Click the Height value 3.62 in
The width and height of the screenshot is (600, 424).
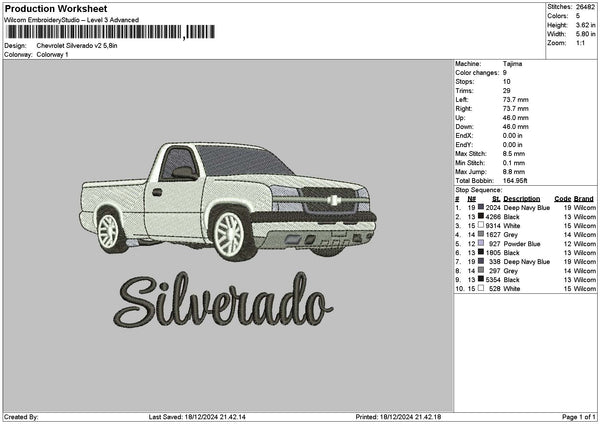(585, 25)
